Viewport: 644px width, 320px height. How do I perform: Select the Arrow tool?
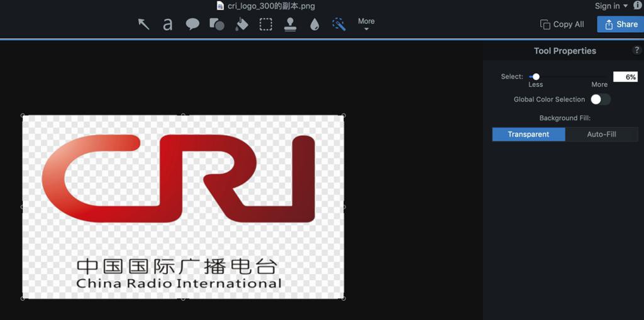(x=143, y=25)
